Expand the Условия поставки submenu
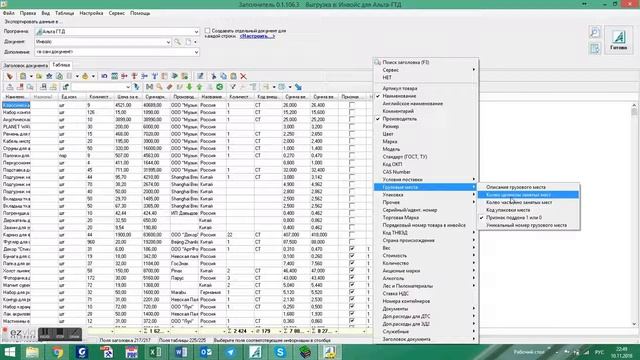 [426, 180]
